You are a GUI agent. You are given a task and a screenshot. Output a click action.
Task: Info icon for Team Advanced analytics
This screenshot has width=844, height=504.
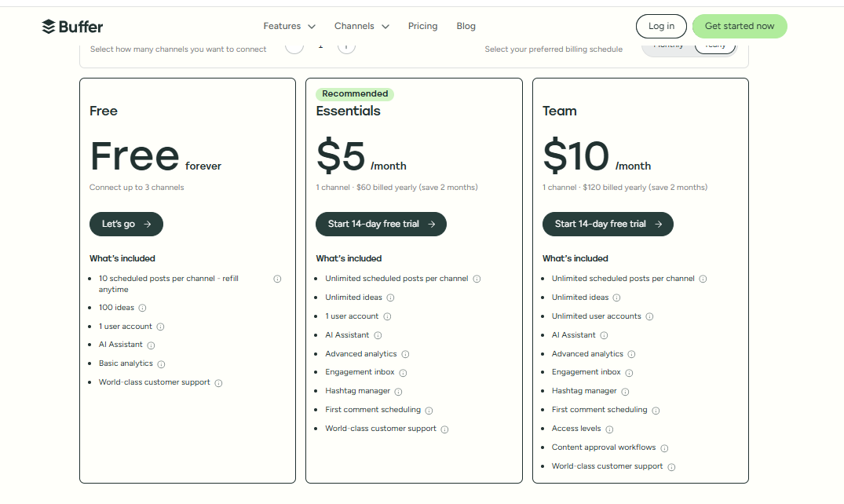631,354
